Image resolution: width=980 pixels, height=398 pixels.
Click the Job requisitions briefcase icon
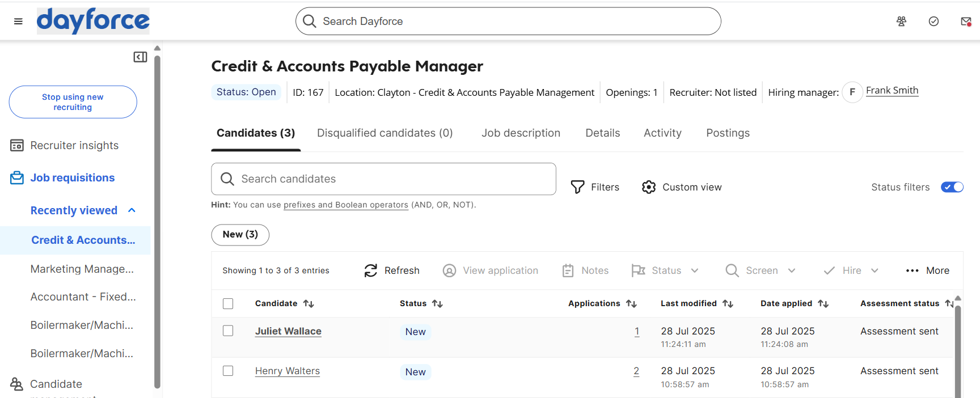click(17, 178)
